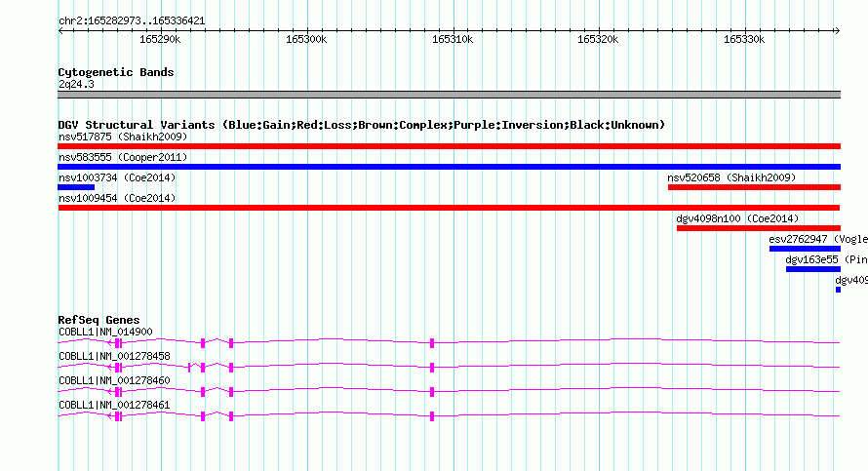868x471 pixels.
Task: Select the blue nsv583555 gain bar
Action: (449, 167)
